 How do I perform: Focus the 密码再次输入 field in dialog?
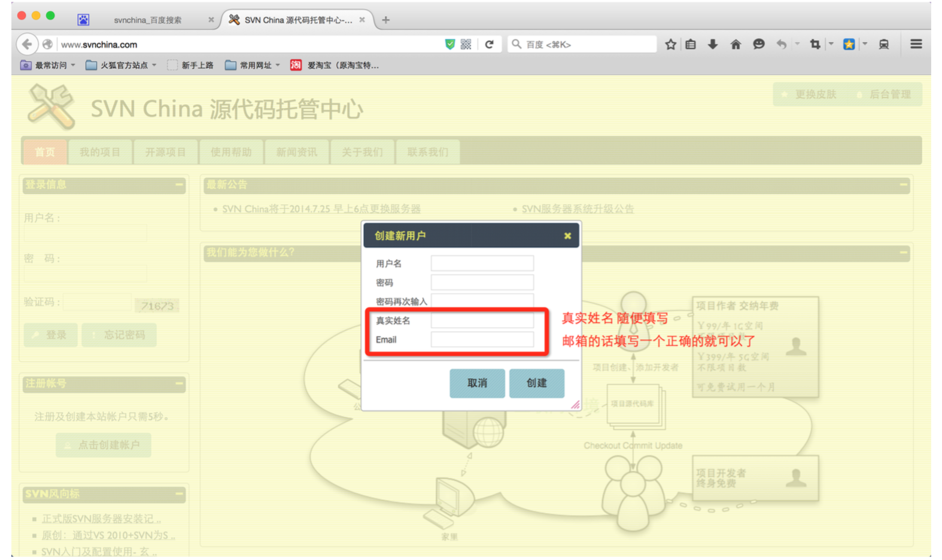point(482,301)
